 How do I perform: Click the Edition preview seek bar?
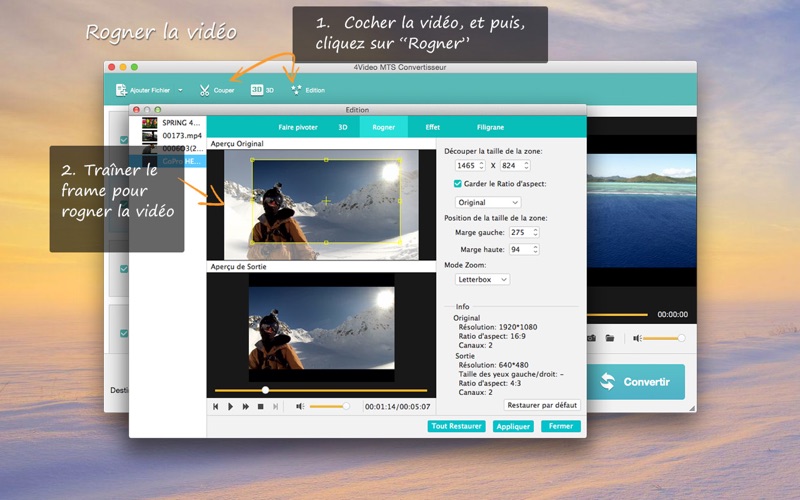(x=321, y=390)
